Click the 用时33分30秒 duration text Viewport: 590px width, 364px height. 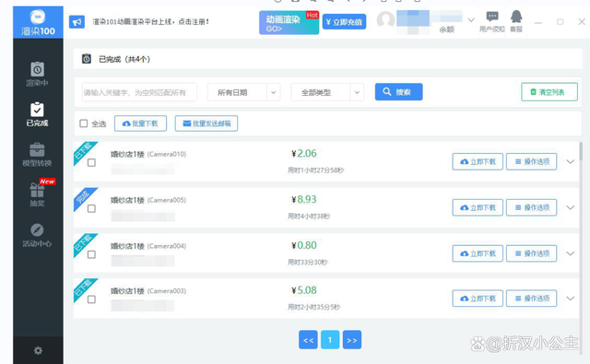click(307, 262)
